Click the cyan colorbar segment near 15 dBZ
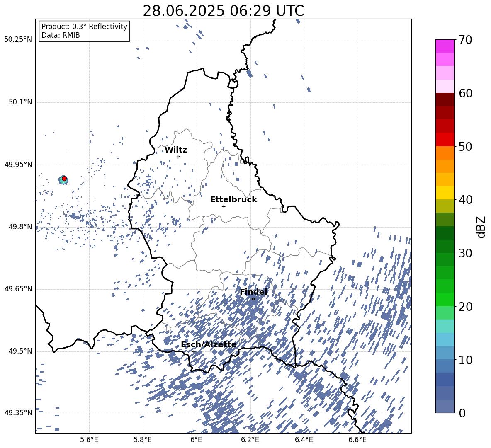Screen dimensions: 491x448 445,326
